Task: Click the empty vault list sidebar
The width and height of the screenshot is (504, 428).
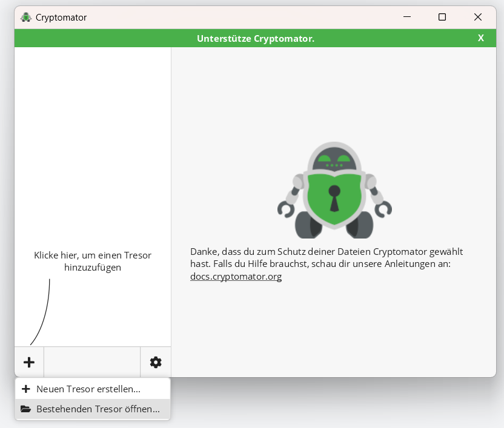Action: (92, 151)
